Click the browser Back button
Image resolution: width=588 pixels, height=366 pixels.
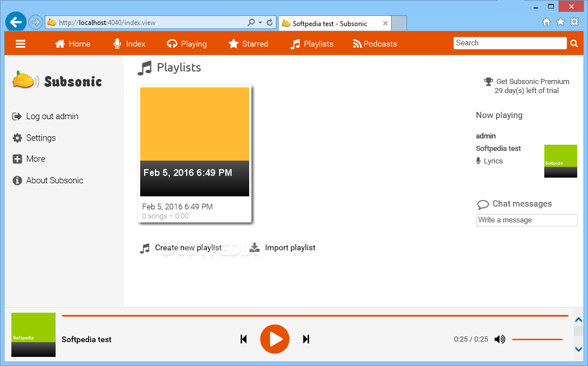tap(16, 22)
